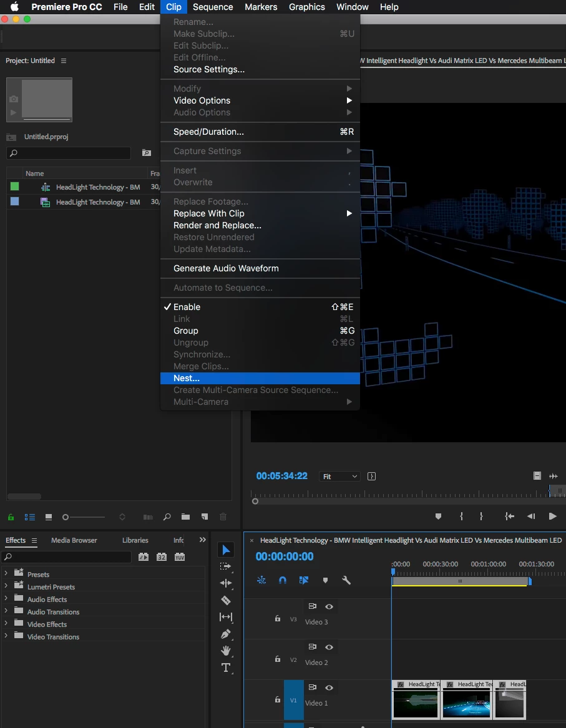The image size is (566, 728).
Task: Click the timeline wrench settings icon
Action: coord(346,580)
